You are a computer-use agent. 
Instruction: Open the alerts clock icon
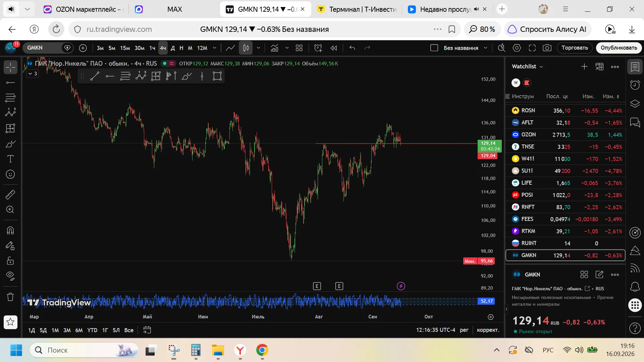pyautogui.click(x=635, y=85)
